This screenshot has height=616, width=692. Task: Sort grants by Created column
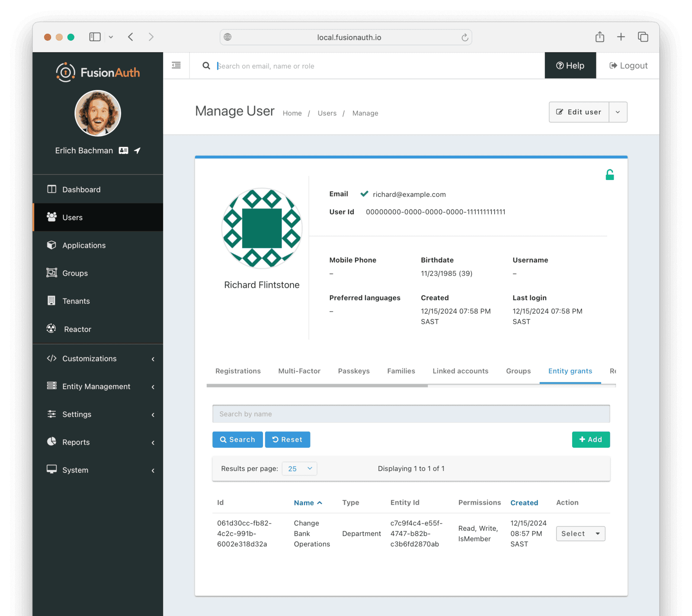pyautogui.click(x=524, y=503)
